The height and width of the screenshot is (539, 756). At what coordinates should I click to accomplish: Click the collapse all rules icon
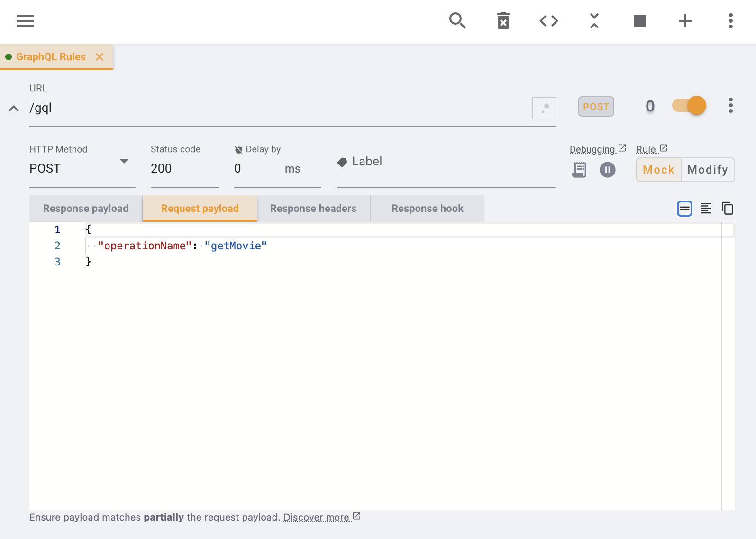tap(594, 21)
